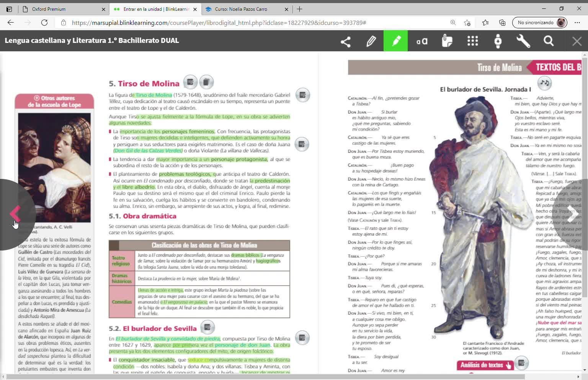Click the painting of the singing woman
588x380 pixels.
coord(54,167)
